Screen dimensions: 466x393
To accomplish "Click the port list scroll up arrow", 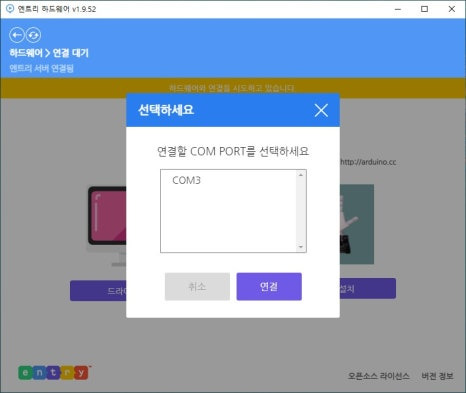I will tap(301, 175).
